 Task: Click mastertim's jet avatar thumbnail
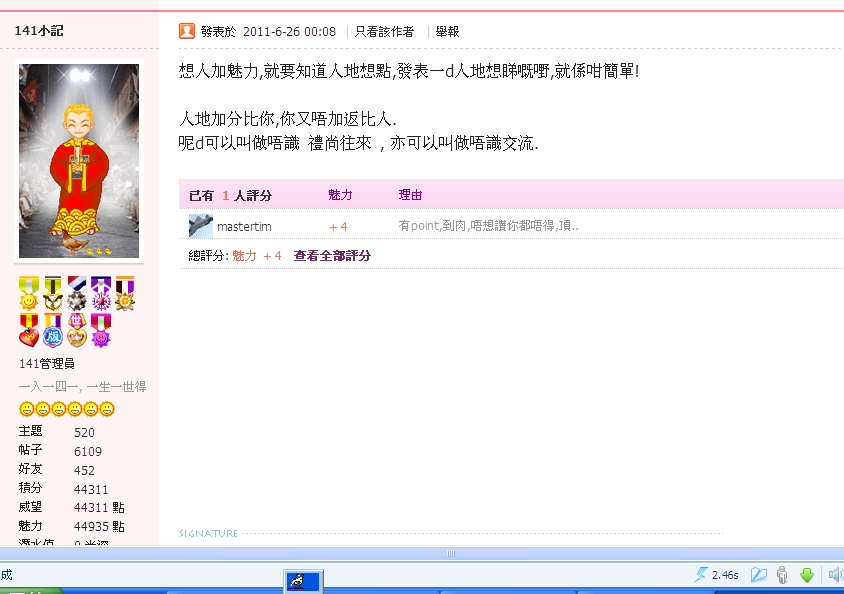[201, 226]
